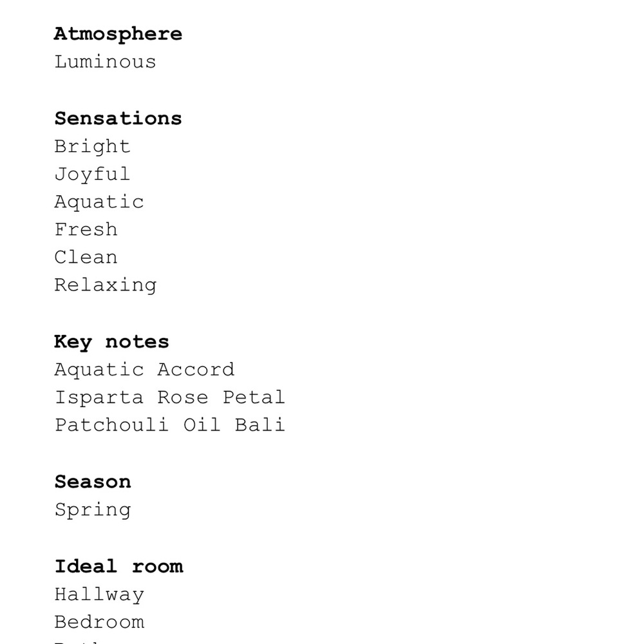Select the word Luminous

[x=105, y=62]
